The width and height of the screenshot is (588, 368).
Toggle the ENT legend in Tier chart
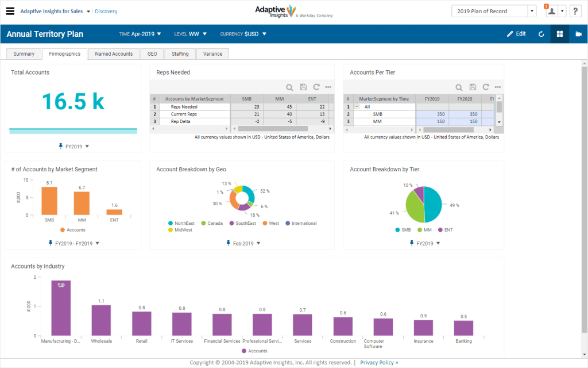[446, 229]
